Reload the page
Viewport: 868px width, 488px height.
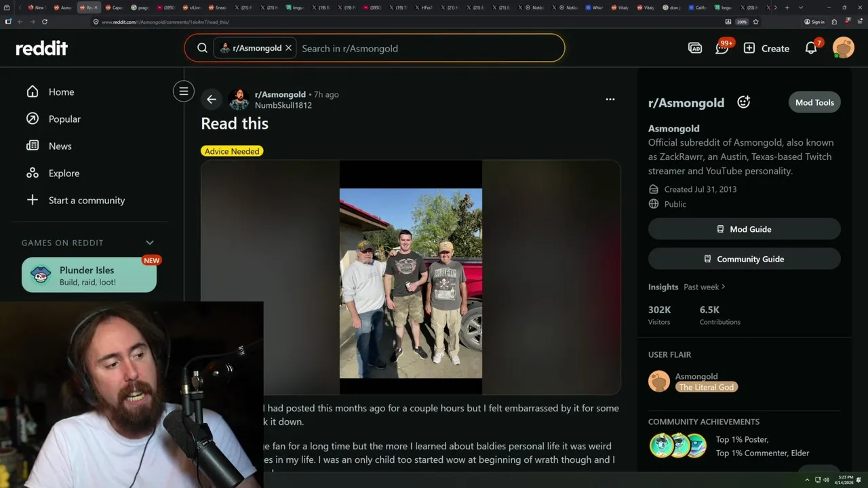tap(45, 22)
